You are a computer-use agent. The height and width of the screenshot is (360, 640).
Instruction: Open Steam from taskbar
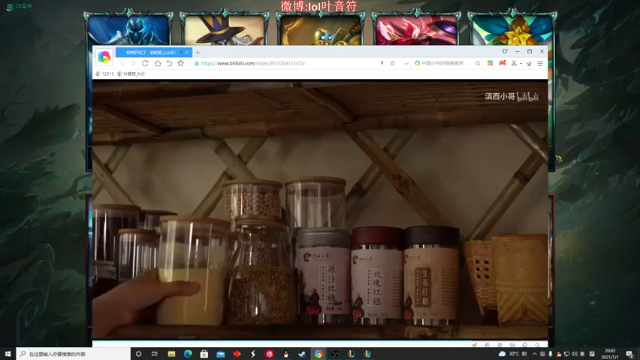(x=302, y=354)
